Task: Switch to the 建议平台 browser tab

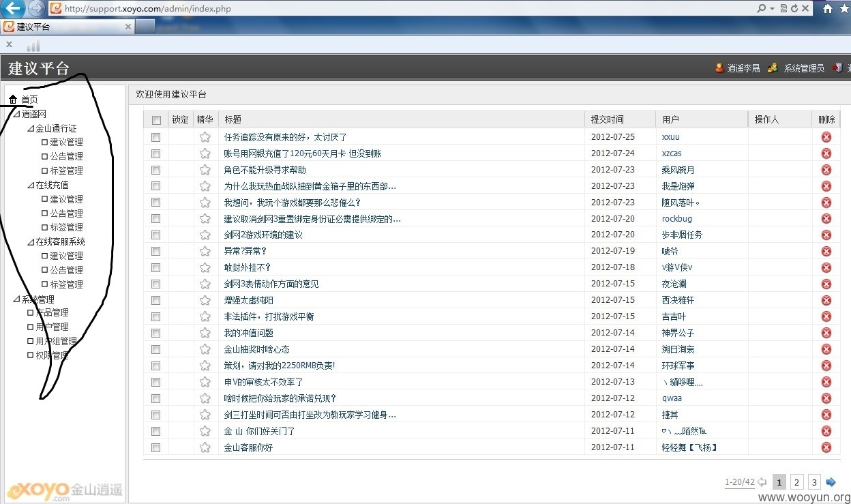Action: 68,27
